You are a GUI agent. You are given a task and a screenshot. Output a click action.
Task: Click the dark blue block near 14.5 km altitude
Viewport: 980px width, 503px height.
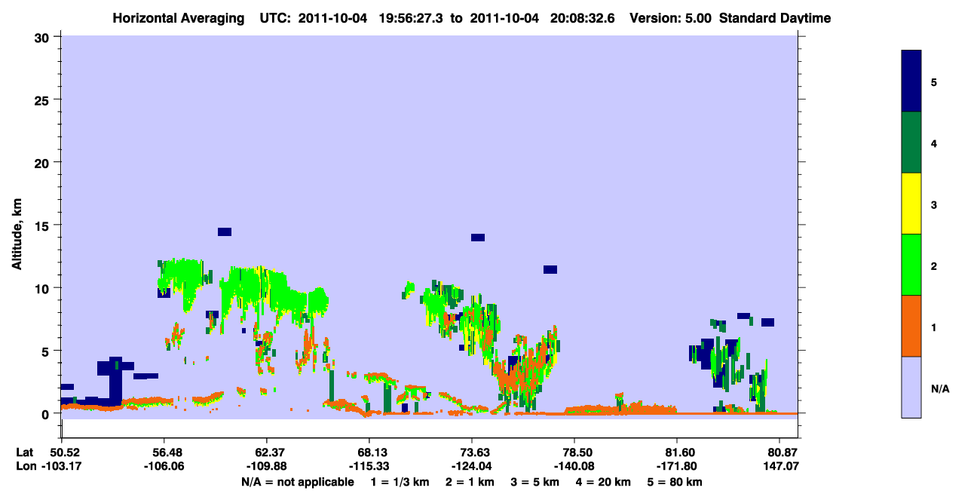click(x=225, y=232)
